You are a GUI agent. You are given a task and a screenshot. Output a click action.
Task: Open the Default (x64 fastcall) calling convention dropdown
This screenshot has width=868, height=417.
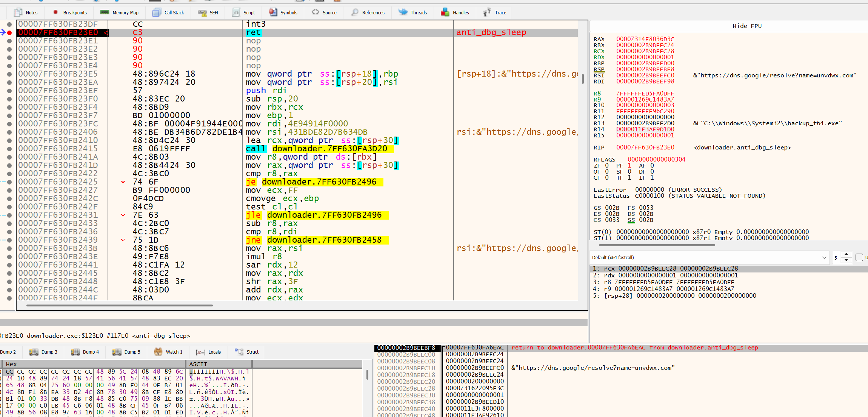point(709,257)
